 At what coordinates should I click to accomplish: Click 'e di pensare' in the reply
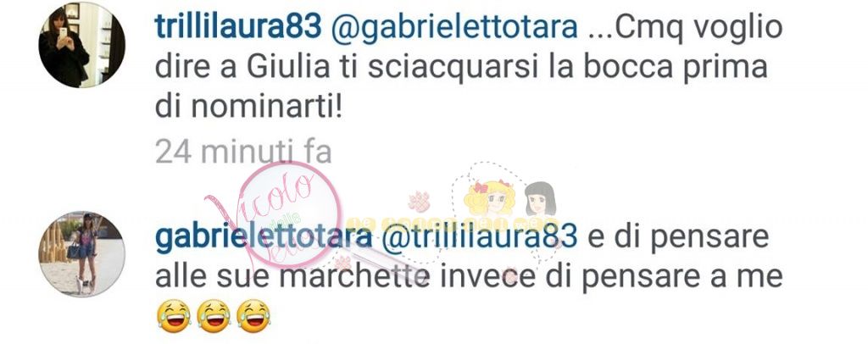(678, 238)
